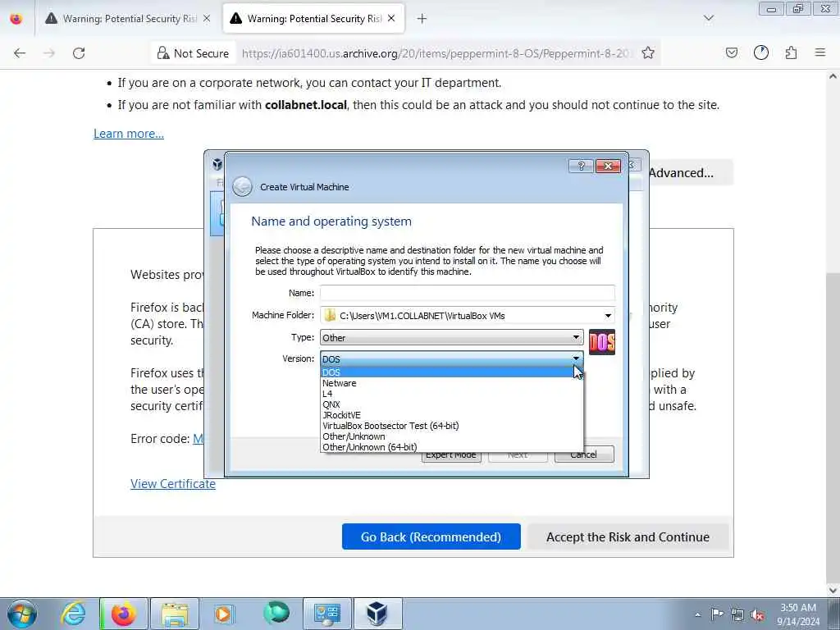This screenshot has width=840, height=630.
Task: Choose JRockitVE in the Version list
Action: 451,415
